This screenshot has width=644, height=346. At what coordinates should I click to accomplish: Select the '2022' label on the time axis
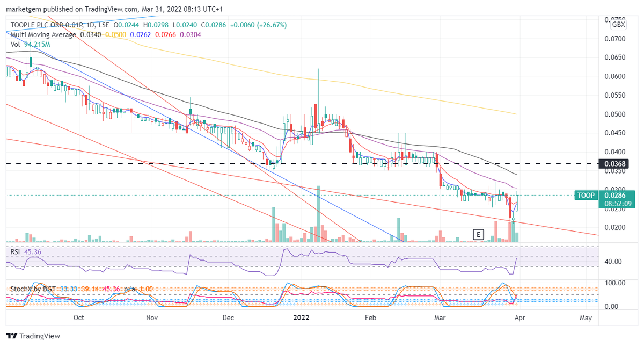pyautogui.click(x=301, y=318)
